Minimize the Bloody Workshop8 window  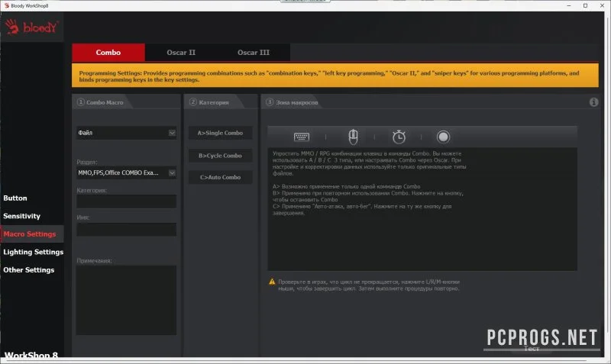coord(569,5)
